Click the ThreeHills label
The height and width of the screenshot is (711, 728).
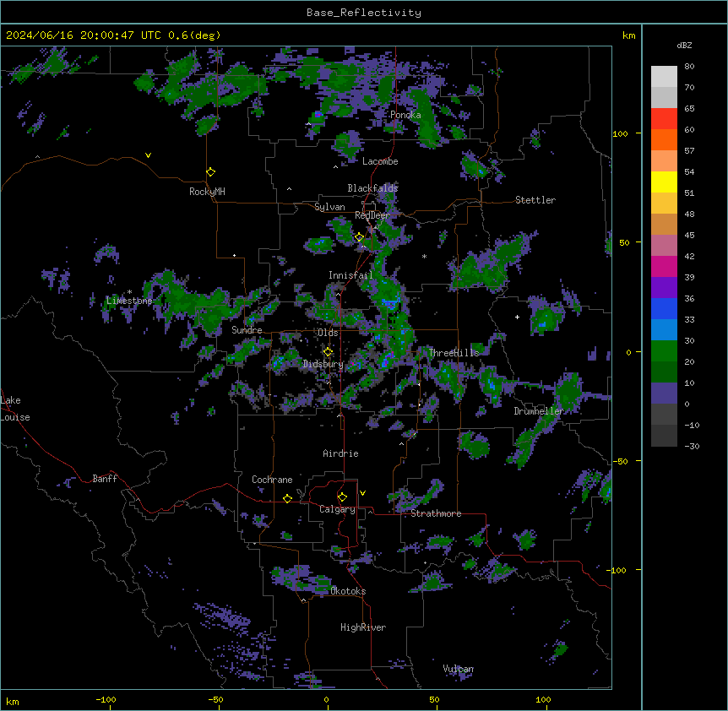point(454,353)
